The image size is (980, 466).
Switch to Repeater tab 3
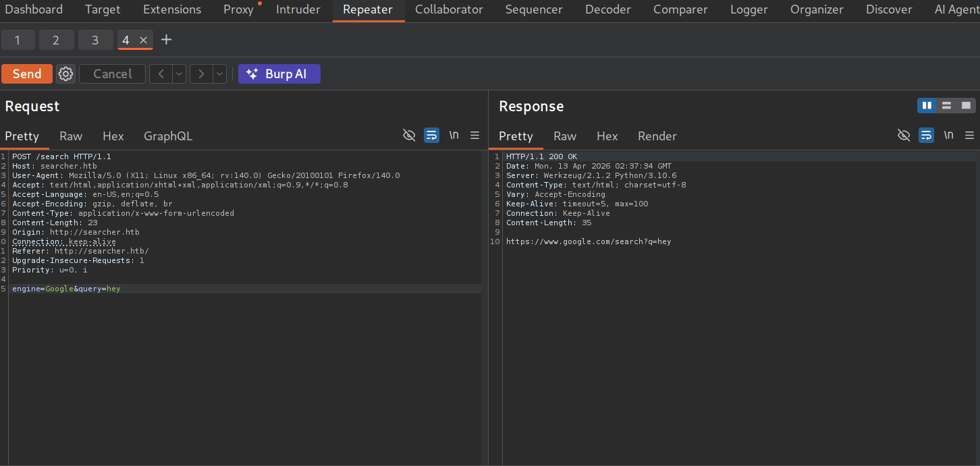[x=95, y=40]
